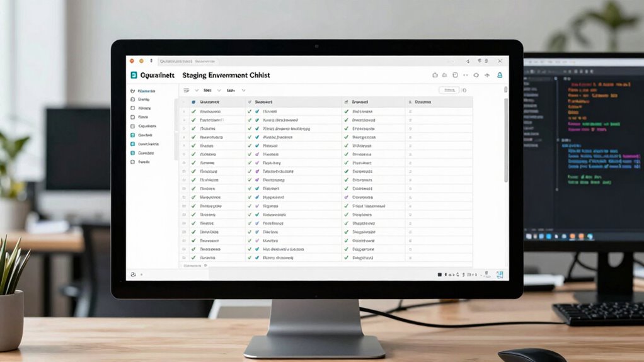Sort by the fourth table column header
The width and height of the screenshot is (644, 362).
click(x=439, y=102)
